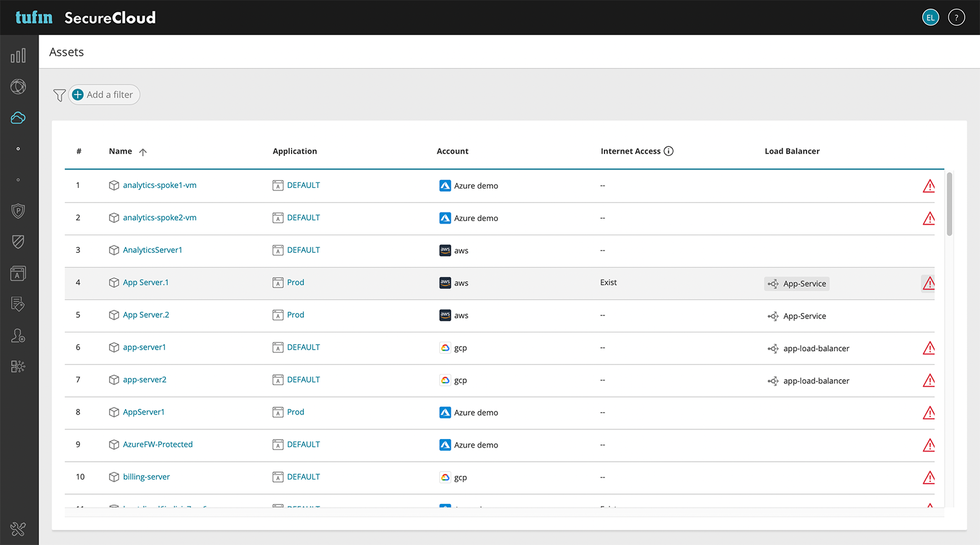Click the Application column header
The width and height of the screenshot is (980, 545).
pos(295,151)
